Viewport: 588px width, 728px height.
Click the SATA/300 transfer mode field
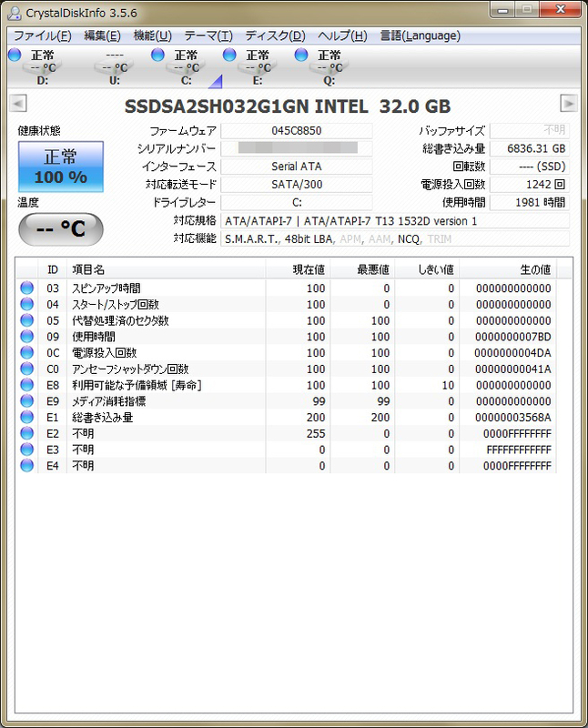point(297,185)
